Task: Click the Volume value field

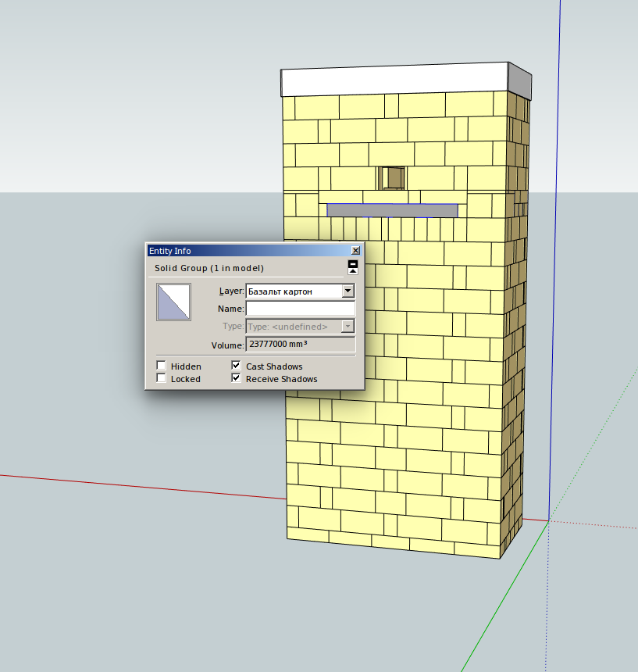Action: [x=300, y=345]
